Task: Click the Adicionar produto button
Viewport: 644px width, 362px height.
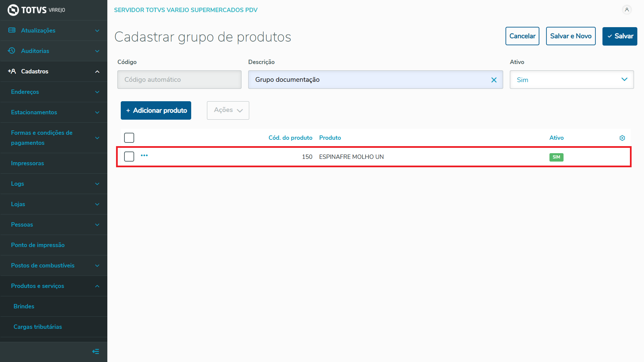Action: pos(156,110)
